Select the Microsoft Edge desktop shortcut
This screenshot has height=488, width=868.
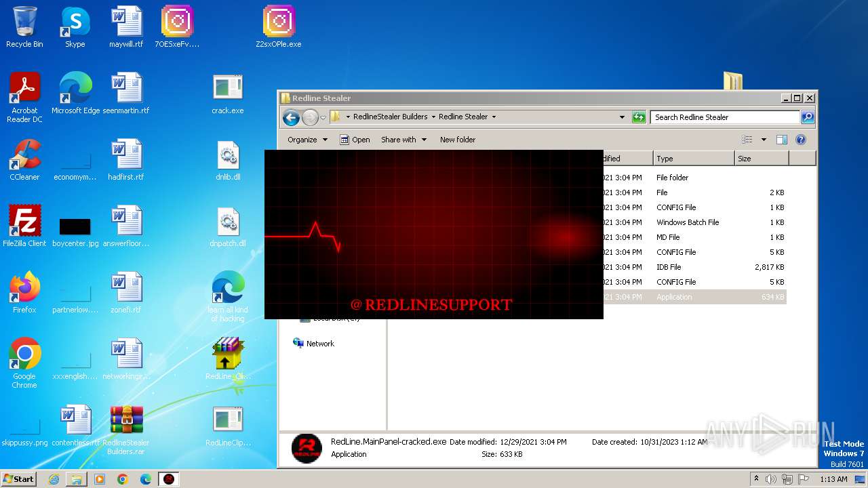tap(75, 94)
